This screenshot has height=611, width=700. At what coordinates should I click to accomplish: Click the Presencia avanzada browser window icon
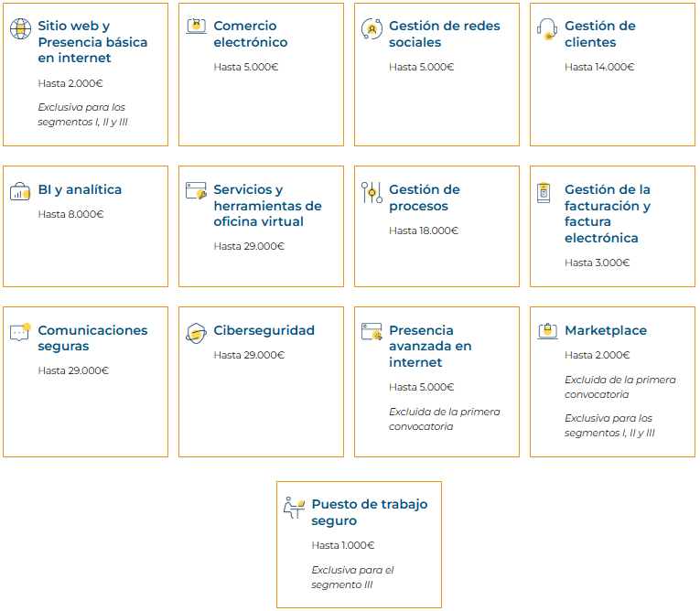pyautogui.click(x=372, y=332)
